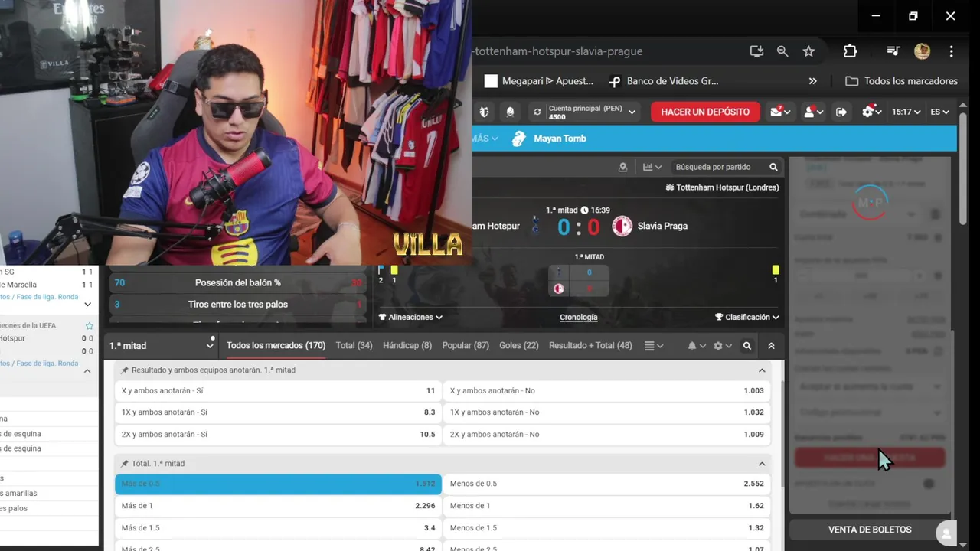Select Más de 1 at 2.296
980x551 pixels.
[x=278, y=506]
